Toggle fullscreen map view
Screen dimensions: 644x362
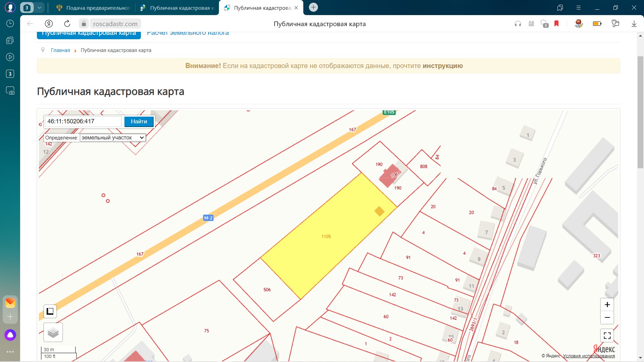607,336
